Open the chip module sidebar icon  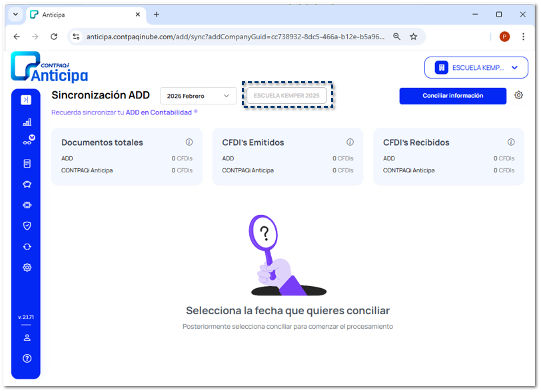27,205
